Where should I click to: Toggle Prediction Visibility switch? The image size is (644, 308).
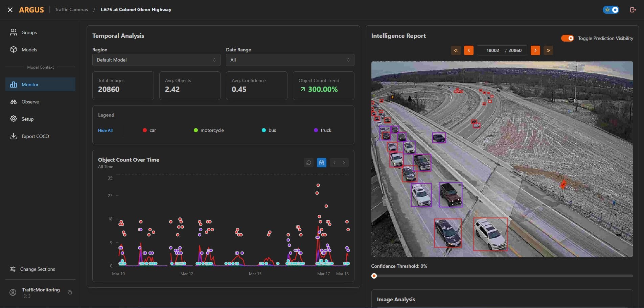tap(567, 38)
